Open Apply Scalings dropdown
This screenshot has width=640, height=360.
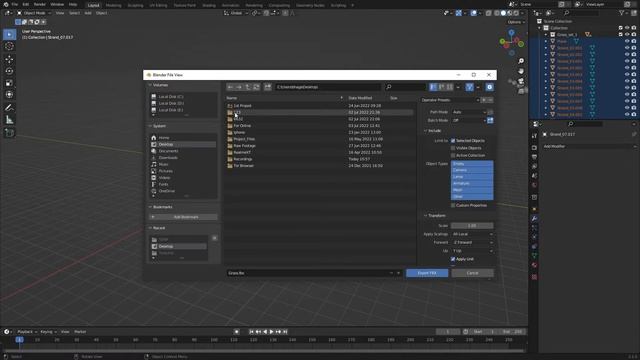click(472, 234)
